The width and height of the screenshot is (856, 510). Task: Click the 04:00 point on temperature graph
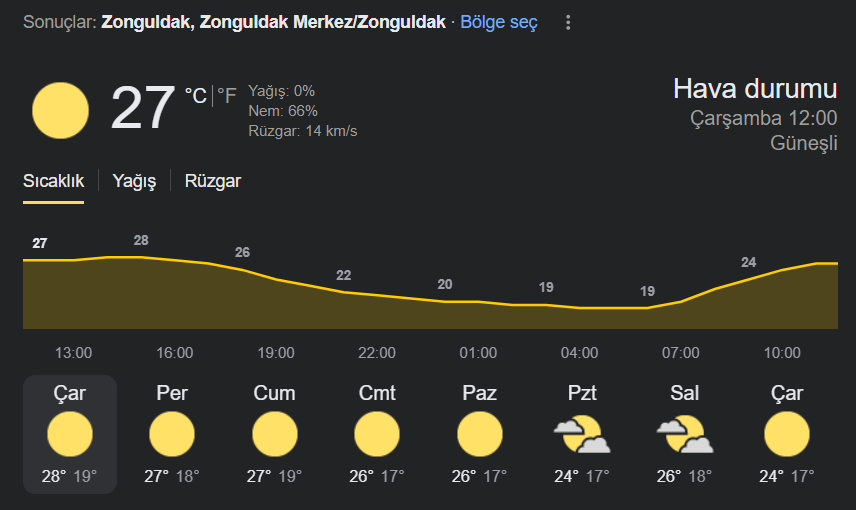point(579,308)
